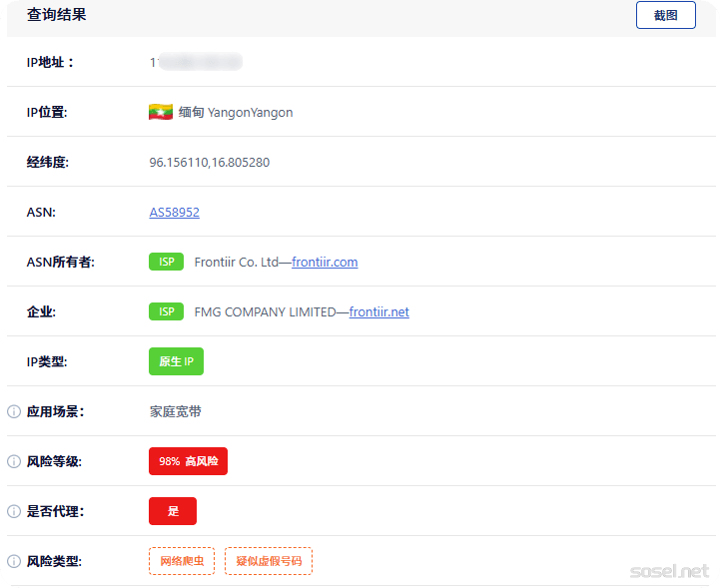The image size is (720, 588).
Task: Click the info icon beside 风险类型
Action: 14,561
